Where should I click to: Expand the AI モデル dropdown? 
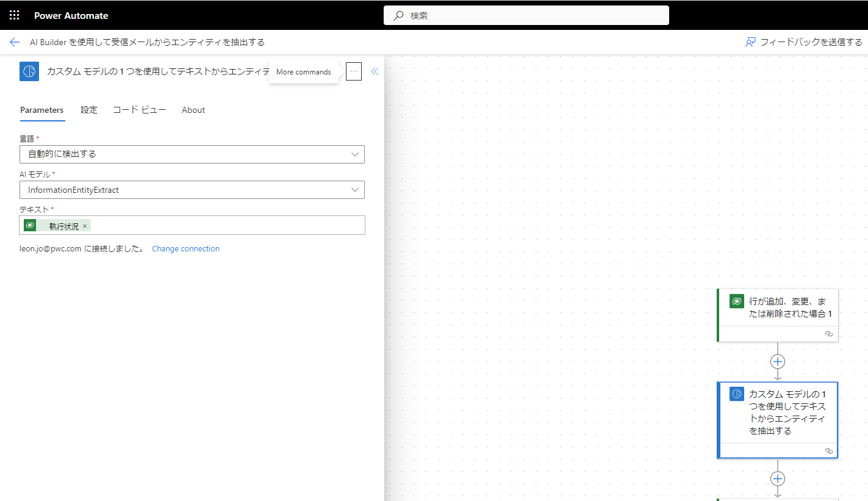point(355,190)
